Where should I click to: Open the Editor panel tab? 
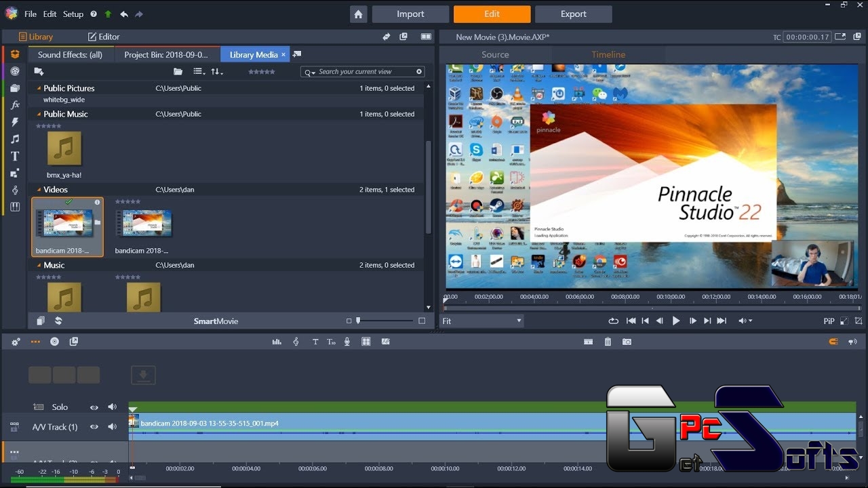104,37
